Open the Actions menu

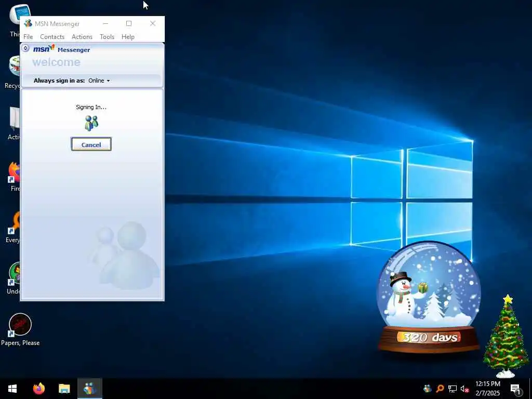click(82, 37)
